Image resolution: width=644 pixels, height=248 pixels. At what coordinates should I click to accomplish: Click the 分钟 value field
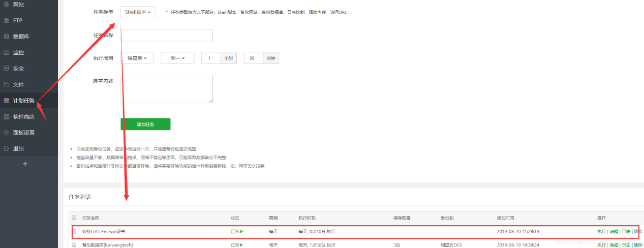pos(253,58)
